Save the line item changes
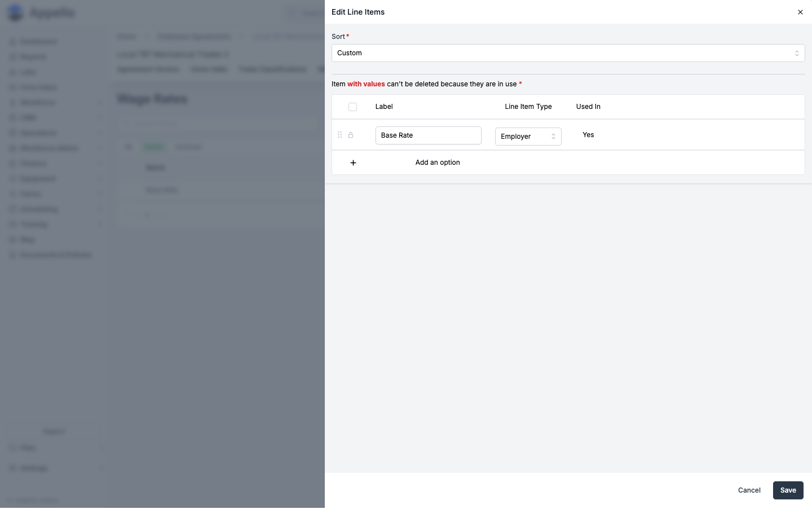812x518 pixels. click(x=788, y=490)
